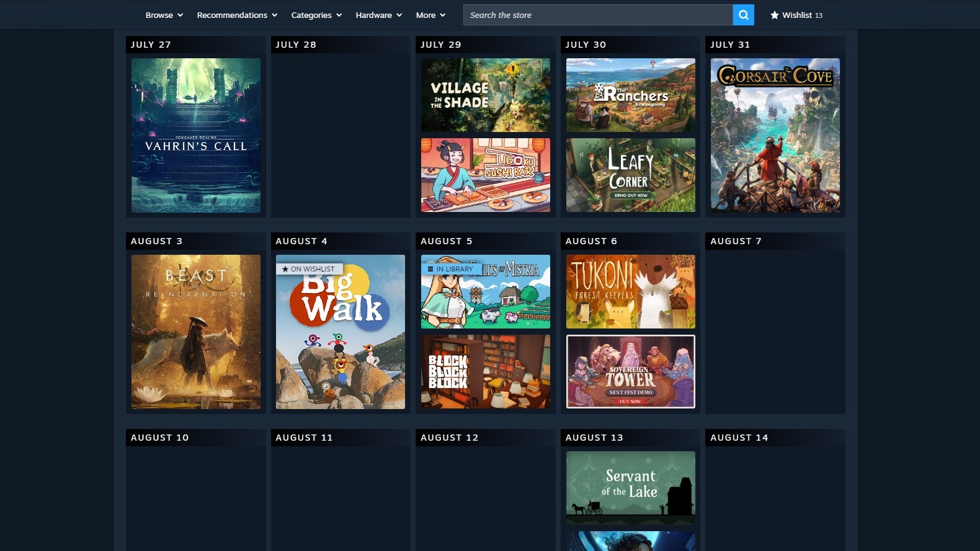Click the blue search magnifier button
This screenshot has height=551, width=980.
pyautogui.click(x=743, y=15)
